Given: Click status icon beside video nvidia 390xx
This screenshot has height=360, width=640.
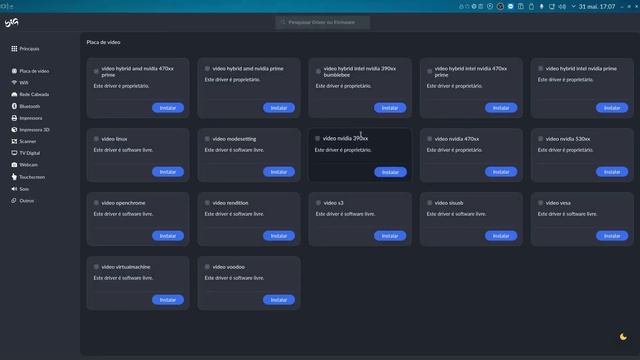Looking at the screenshot, I should click(x=318, y=138).
